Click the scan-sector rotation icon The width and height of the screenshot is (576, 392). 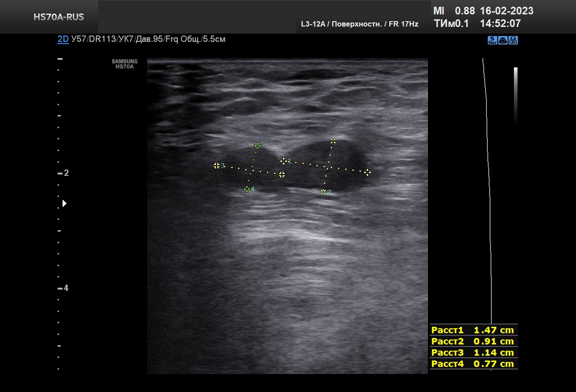[503, 40]
